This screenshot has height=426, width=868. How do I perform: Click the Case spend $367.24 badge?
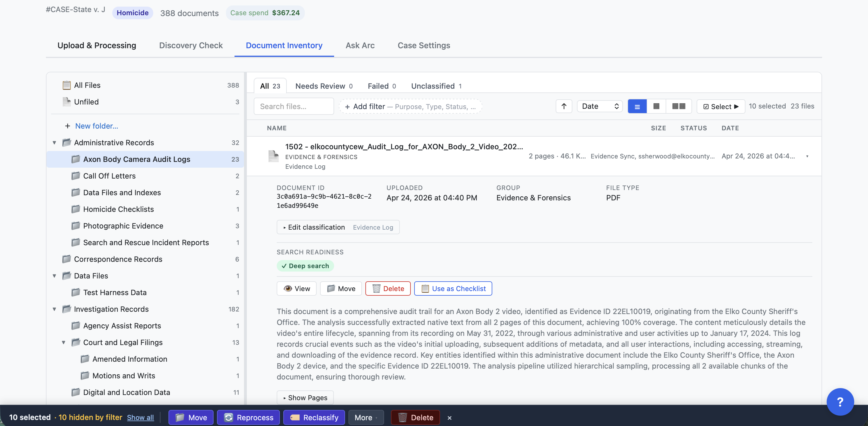point(265,13)
